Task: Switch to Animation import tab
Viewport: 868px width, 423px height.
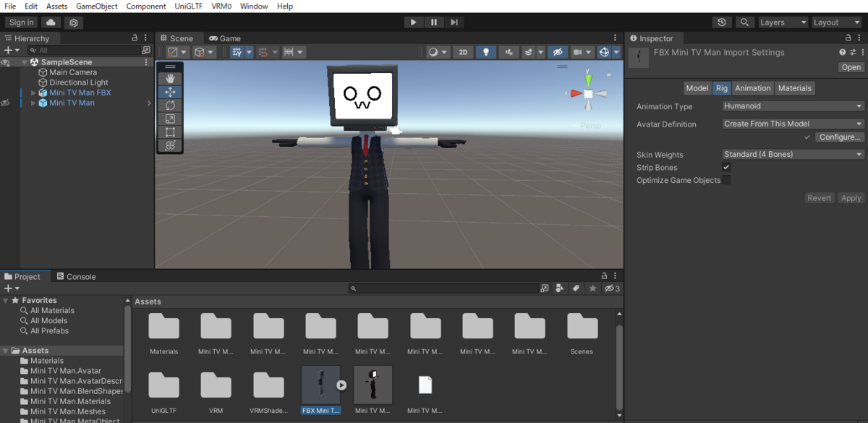Action: (753, 88)
